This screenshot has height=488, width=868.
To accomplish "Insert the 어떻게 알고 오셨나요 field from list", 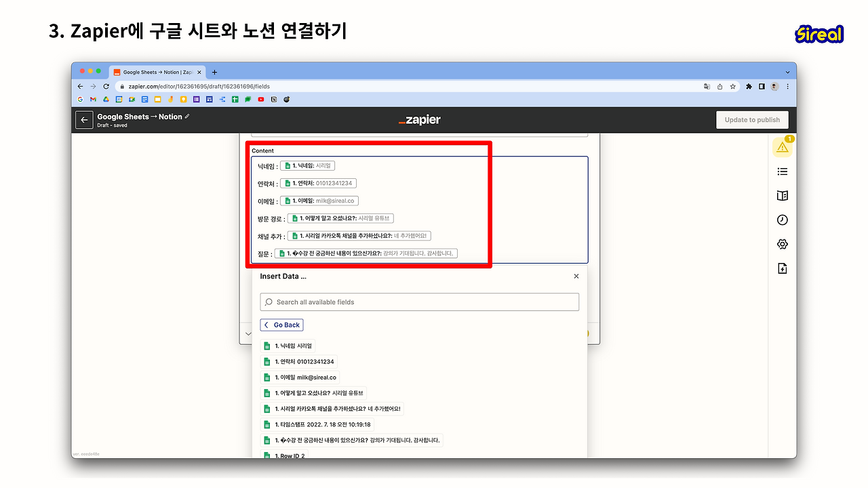I will pos(314,393).
